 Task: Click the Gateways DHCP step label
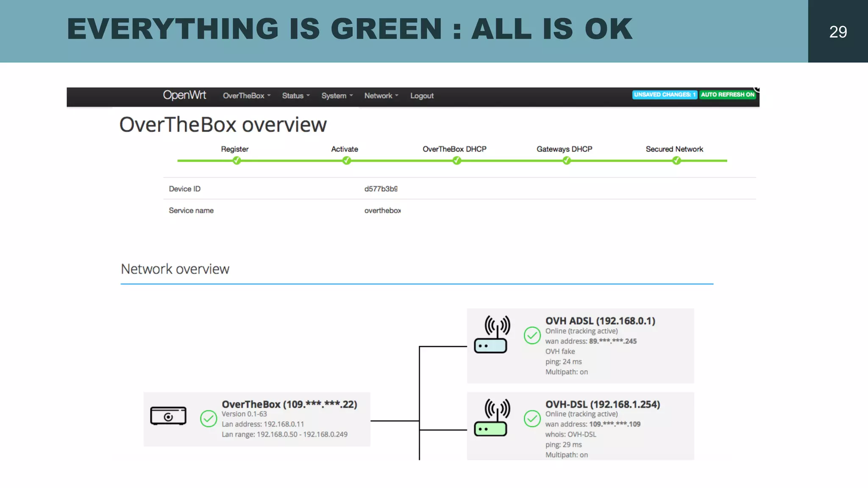point(565,149)
